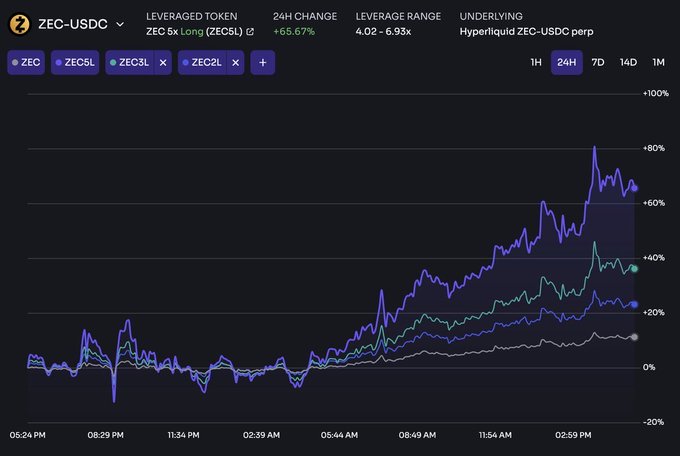
Task: Click Hyperliquid ZEC-USDC perp underlying text
Action: [x=526, y=32]
